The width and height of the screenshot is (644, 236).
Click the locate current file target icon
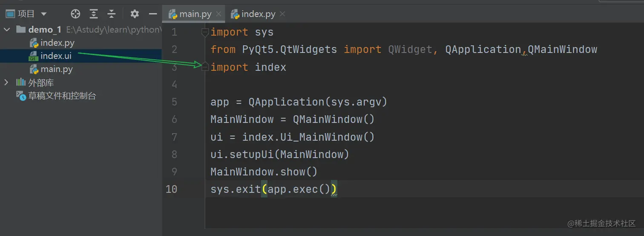point(75,14)
